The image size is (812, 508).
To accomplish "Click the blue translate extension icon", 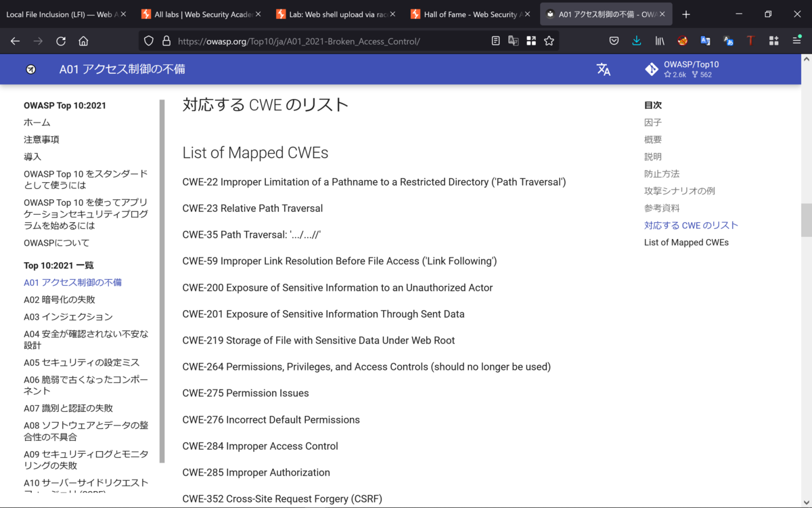I will click(x=705, y=41).
